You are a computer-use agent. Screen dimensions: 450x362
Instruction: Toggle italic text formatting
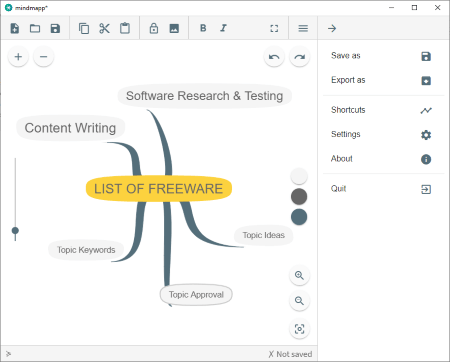pos(223,28)
